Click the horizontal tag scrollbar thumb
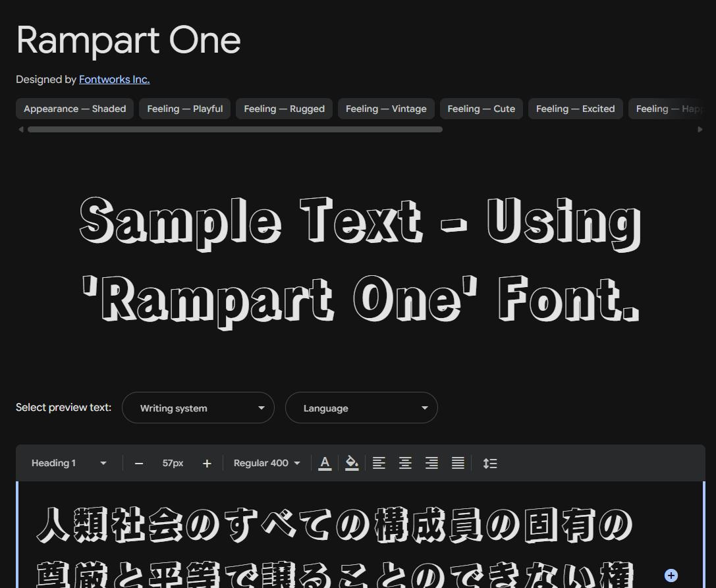Screen dimensions: 716x588 point(234,130)
